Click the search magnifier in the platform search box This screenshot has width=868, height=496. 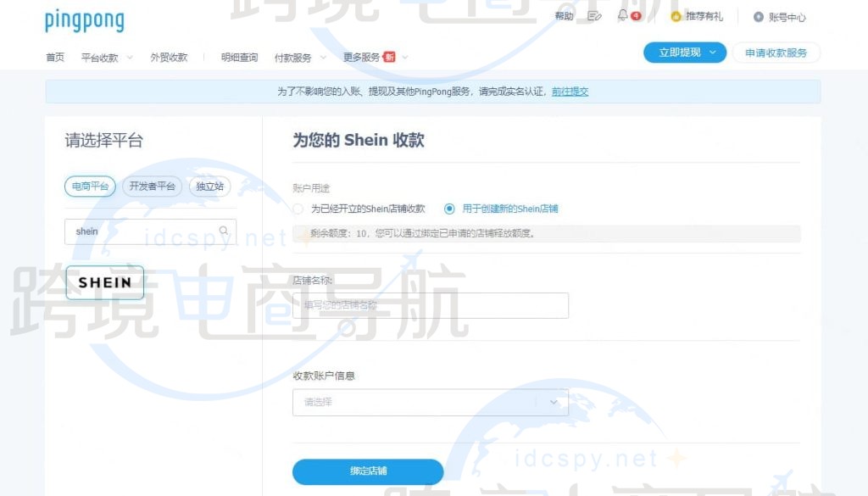pyautogui.click(x=222, y=231)
